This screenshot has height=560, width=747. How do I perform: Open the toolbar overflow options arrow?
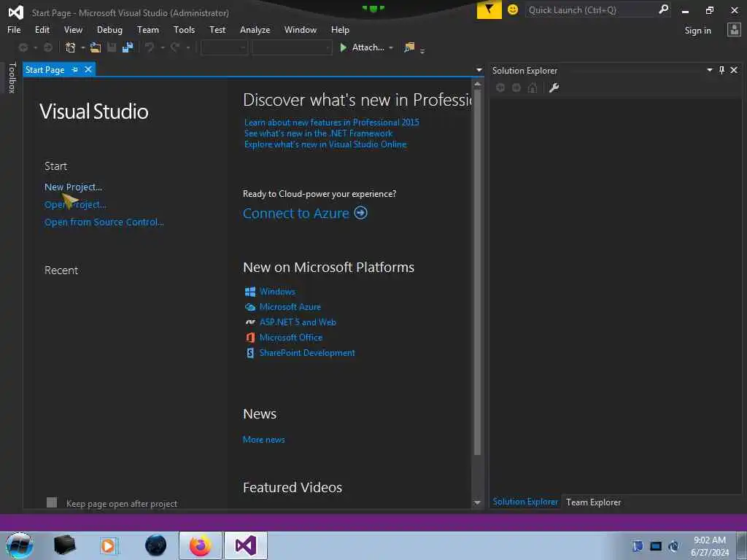point(422,51)
